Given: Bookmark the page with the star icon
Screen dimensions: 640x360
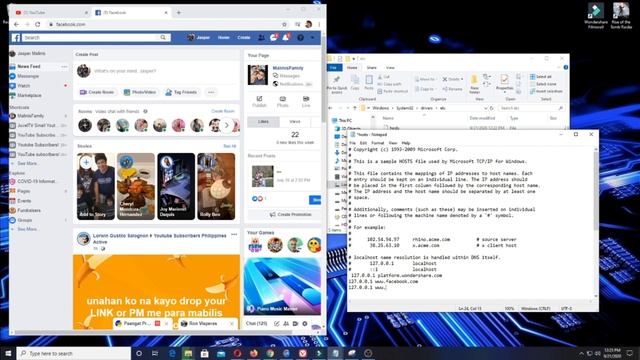Looking at the screenshot, I should (284, 24).
